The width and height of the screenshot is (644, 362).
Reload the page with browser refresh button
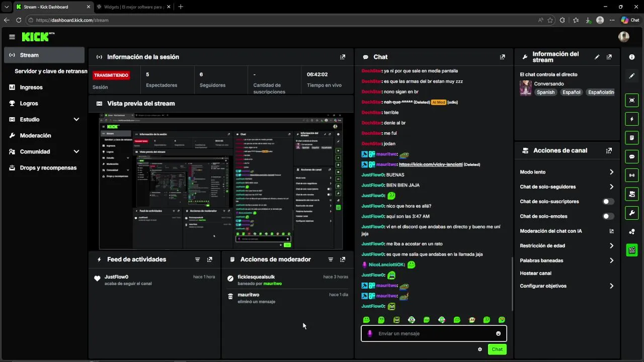click(19, 20)
